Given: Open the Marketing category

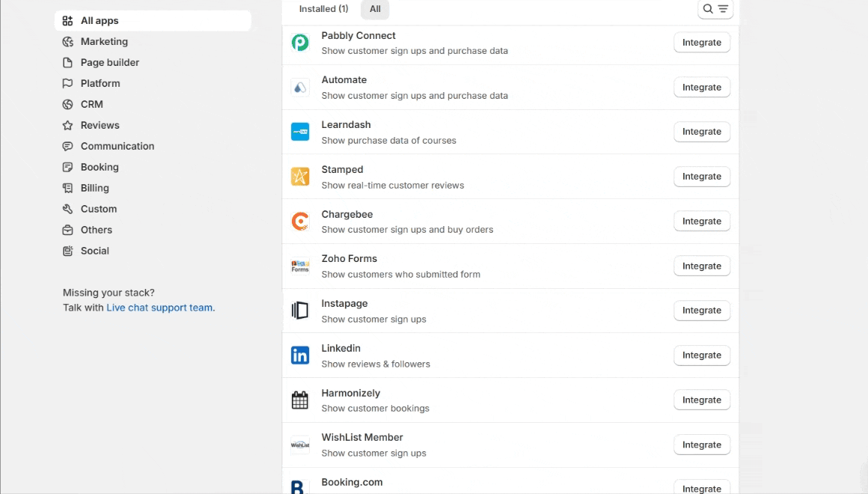Looking at the screenshot, I should coord(104,41).
